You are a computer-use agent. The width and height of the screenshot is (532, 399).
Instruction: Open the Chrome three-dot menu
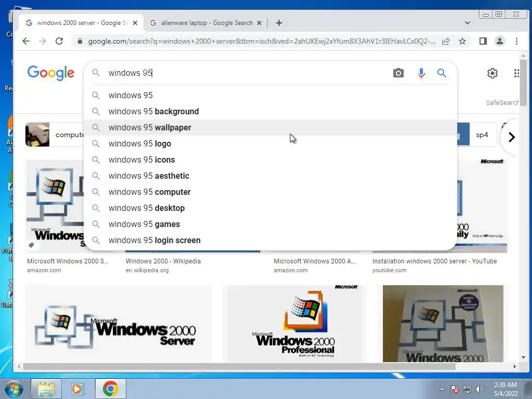point(516,41)
